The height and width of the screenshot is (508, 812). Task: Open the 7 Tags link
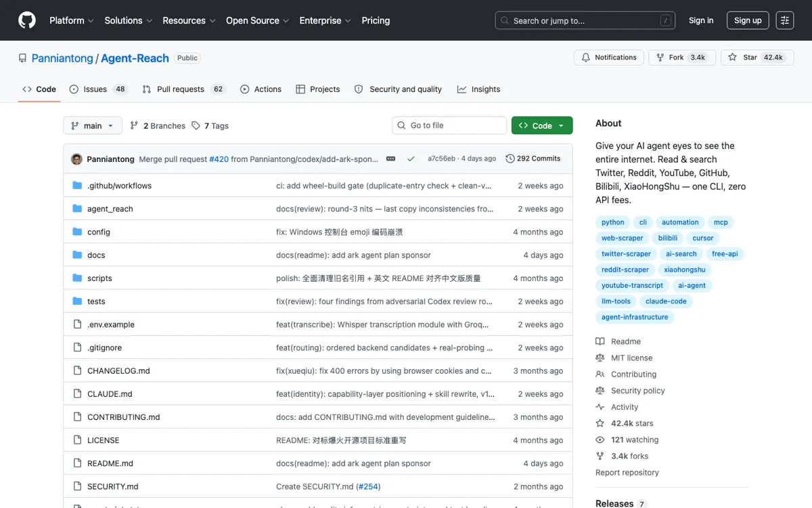[x=210, y=126]
